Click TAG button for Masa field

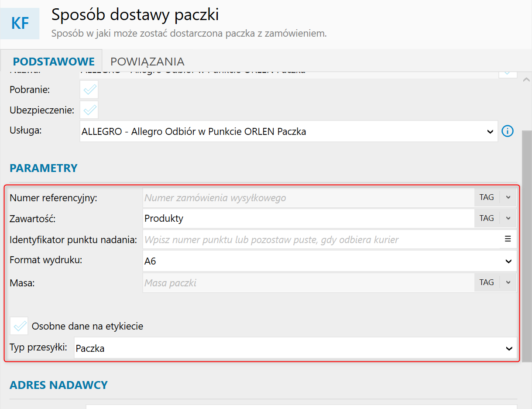pyautogui.click(x=487, y=282)
